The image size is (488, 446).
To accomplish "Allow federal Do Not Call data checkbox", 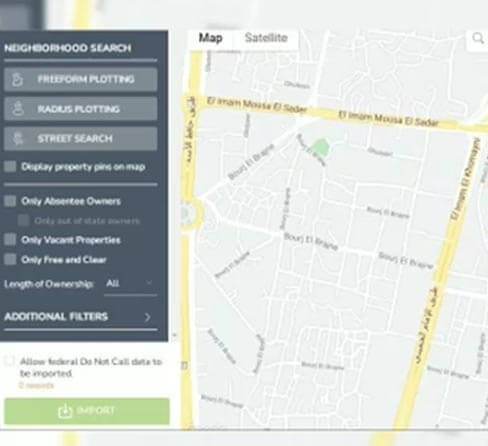I will tap(9, 361).
